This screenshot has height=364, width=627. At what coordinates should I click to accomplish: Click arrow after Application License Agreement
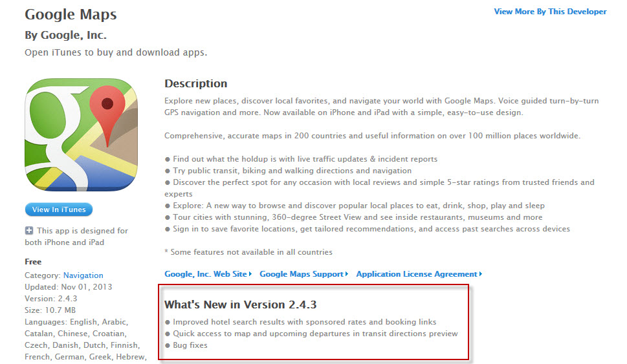(481, 274)
